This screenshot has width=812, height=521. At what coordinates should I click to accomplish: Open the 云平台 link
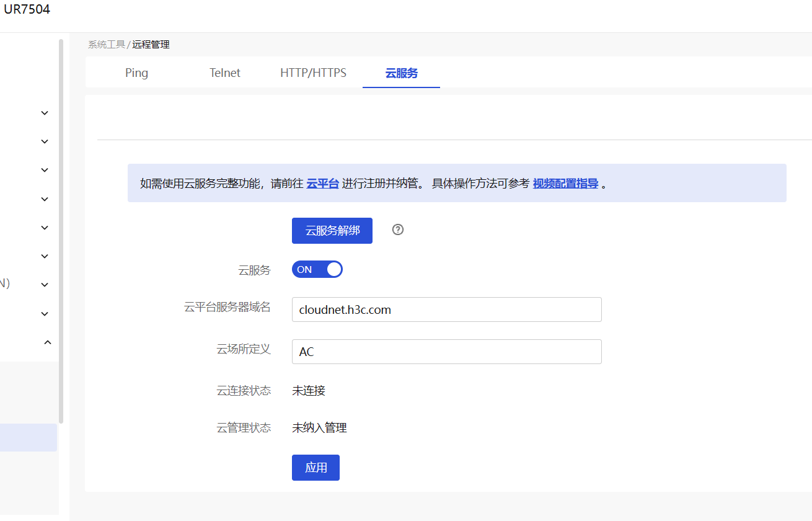click(x=322, y=184)
